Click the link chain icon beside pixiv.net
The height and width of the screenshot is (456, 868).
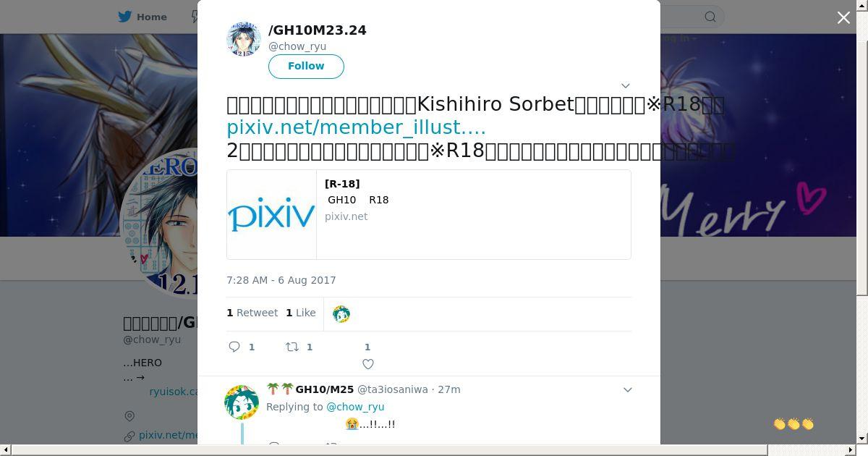[x=129, y=436]
